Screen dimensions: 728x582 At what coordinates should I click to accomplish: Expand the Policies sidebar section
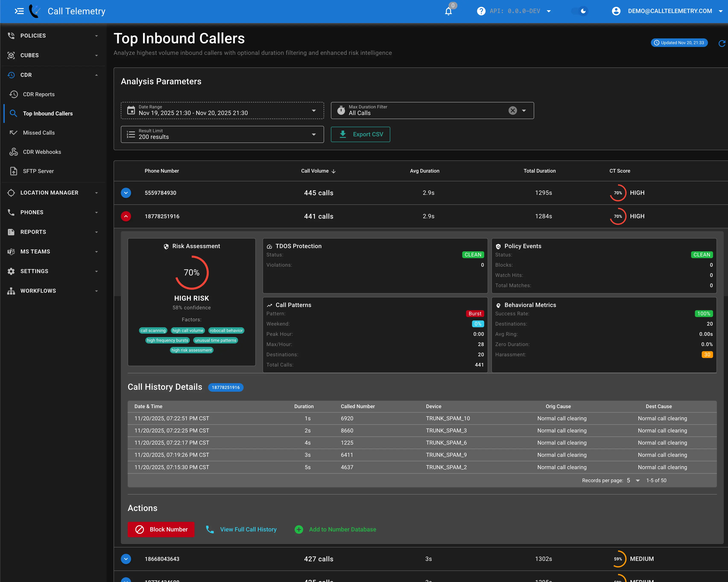click(x=53, y=36)
